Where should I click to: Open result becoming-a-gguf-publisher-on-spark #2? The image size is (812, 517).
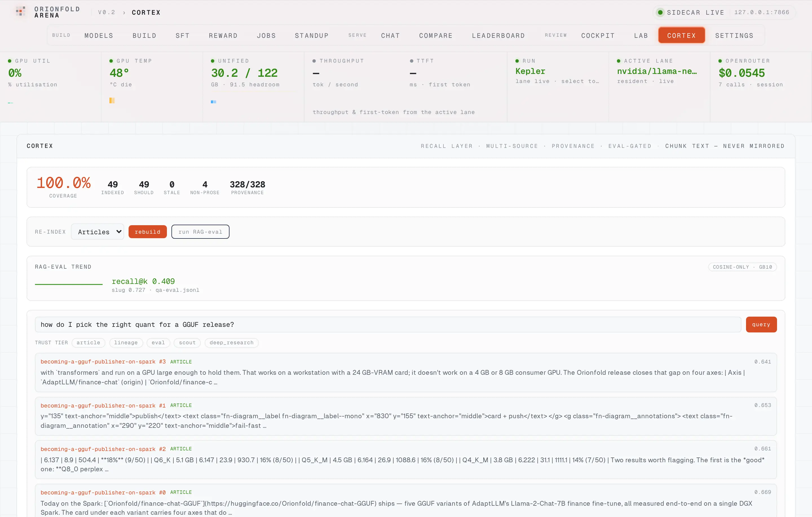(406, 460)
